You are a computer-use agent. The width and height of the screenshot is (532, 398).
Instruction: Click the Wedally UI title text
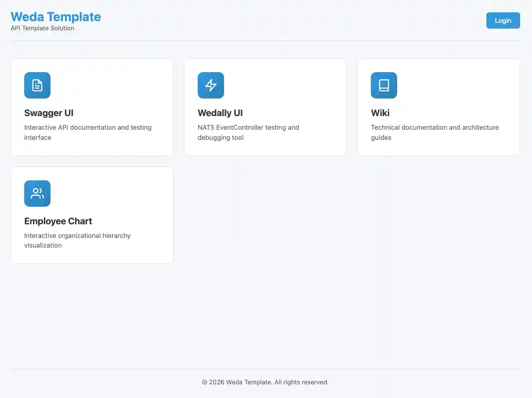point(220,113)
